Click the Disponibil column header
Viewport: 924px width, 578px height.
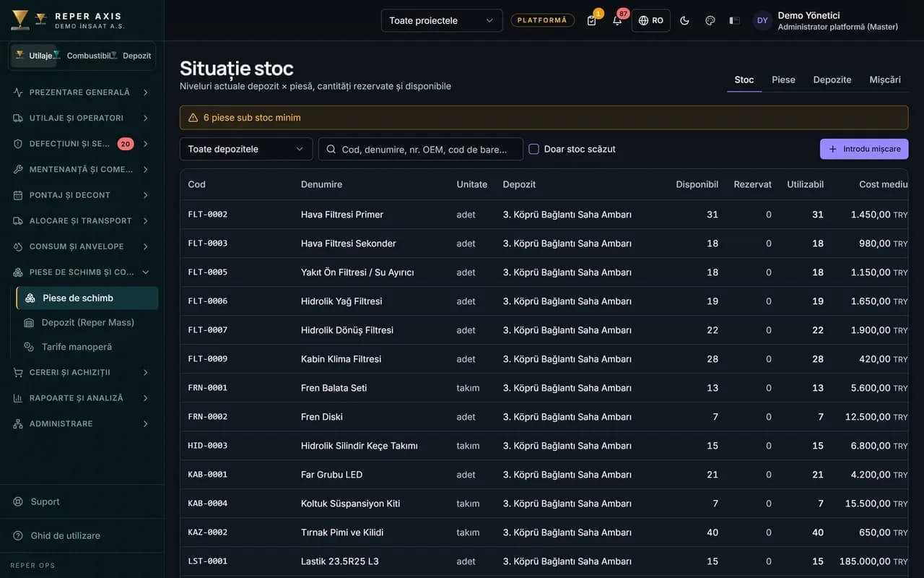tap(697, 184)
